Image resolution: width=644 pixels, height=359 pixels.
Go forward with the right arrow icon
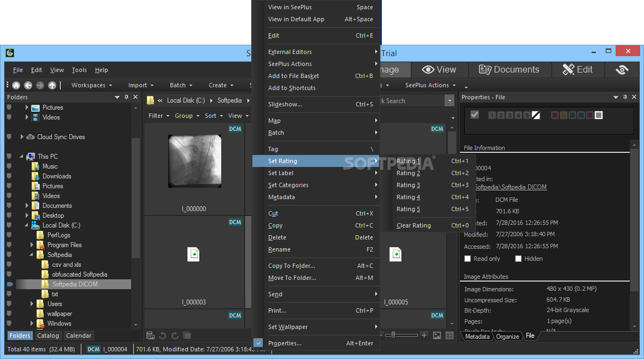[40, 85]
